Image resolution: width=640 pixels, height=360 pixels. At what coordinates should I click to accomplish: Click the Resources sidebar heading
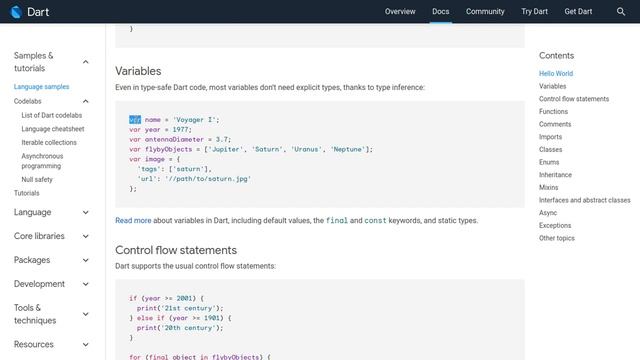click(33, 344)
